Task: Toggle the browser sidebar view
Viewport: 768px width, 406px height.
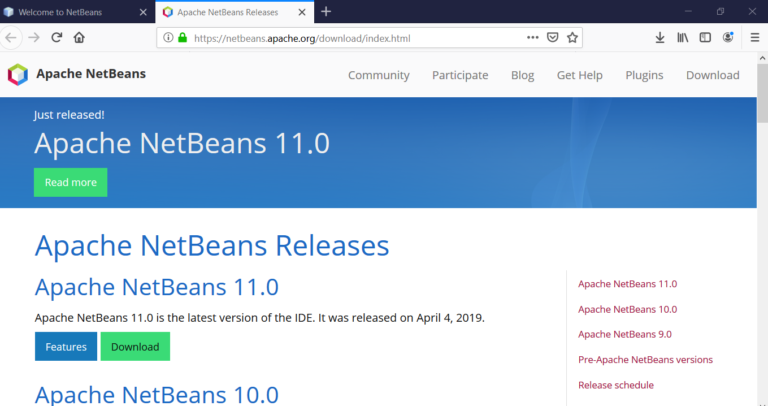Action: click(705, 38)
